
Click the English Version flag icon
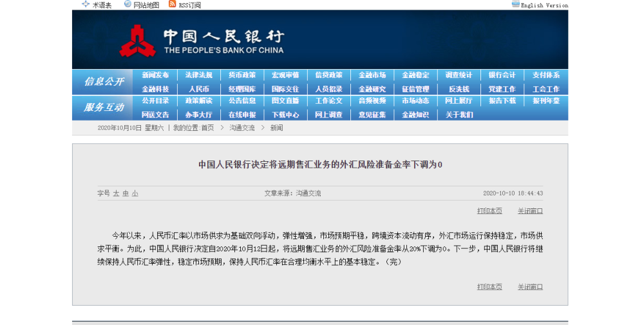515,4
